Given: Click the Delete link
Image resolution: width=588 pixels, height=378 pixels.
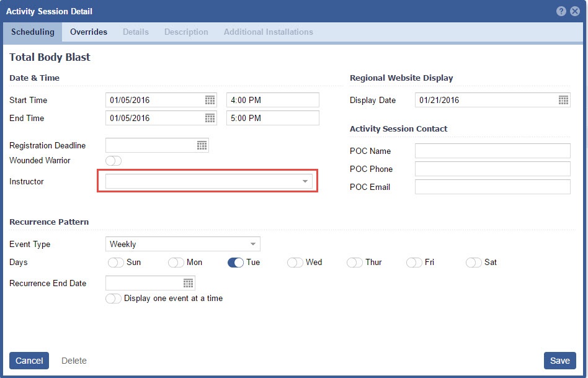Looking at the screenshot, I should point(74,361).
